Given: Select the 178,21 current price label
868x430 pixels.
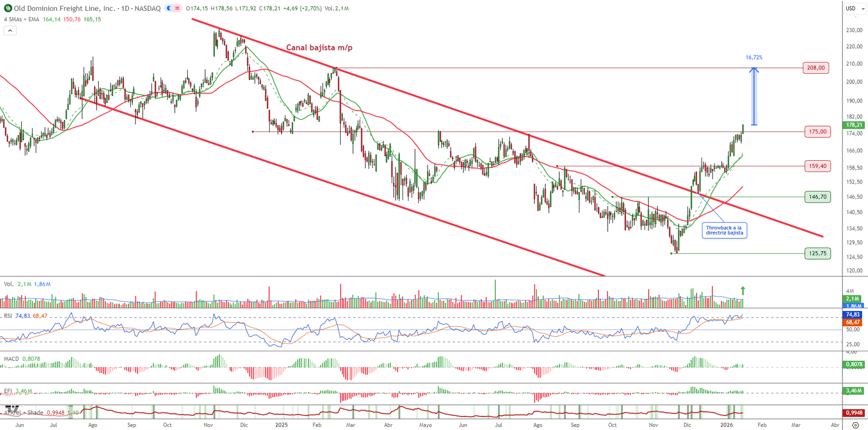Looking at the screenshot, I should [854, 125].
